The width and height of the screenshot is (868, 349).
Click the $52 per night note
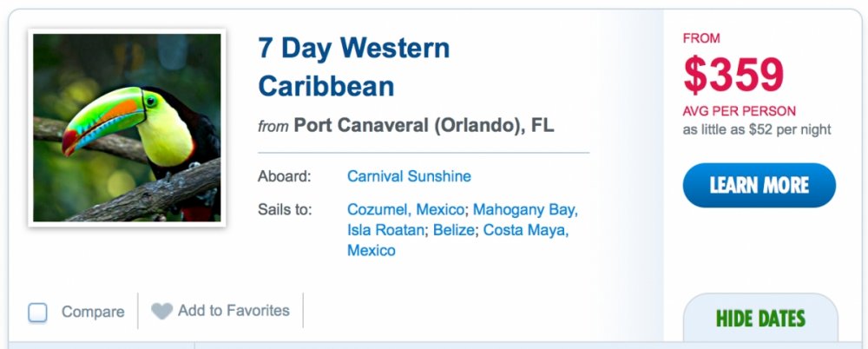[757, 129]
